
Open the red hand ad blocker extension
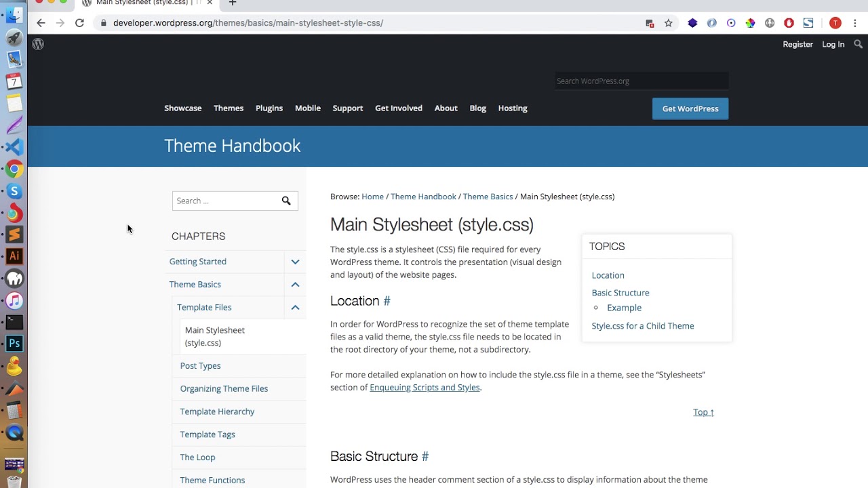pyautogui.click(x=789, y=23)
